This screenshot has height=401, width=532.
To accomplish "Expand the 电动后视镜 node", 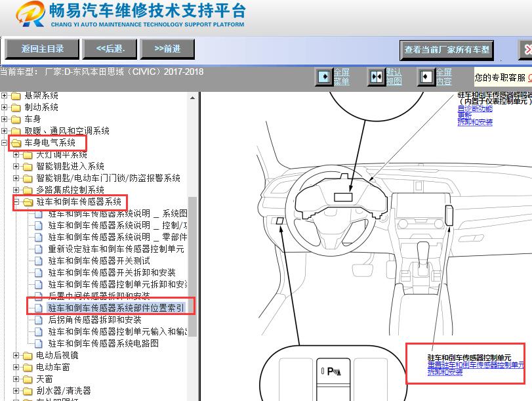I will pyautogui.click(x=16, y=355).
